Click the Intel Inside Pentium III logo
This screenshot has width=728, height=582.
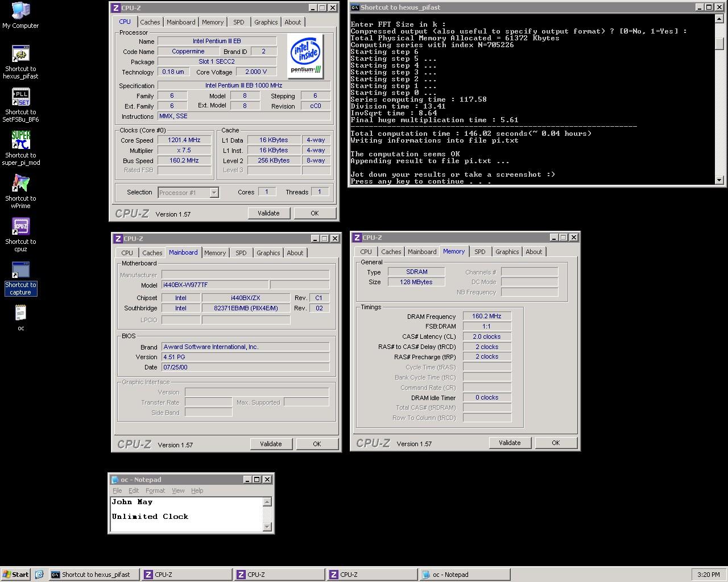pyautogui.click(x=306, y=56)
